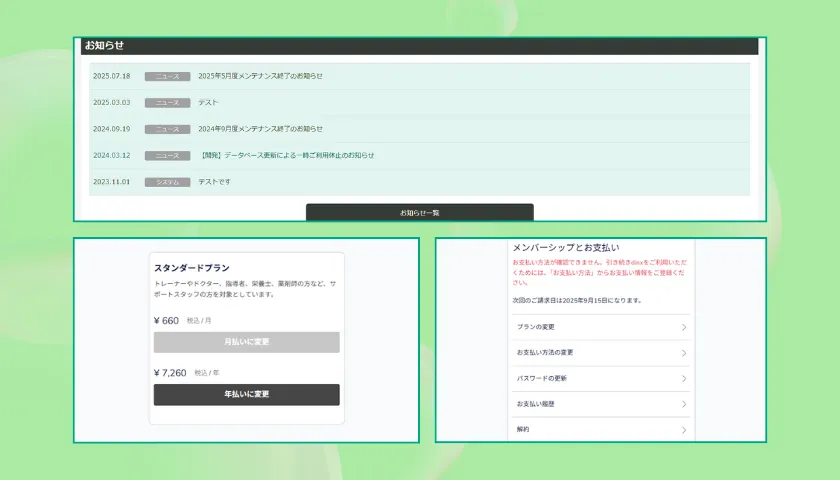
Task: Open the プランの変更 menu item
Action: pos(538,327)
